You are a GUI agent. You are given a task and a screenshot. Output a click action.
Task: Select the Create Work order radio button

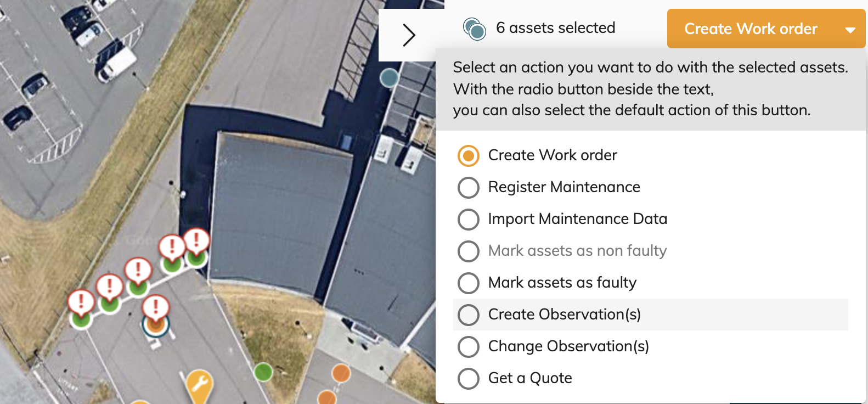coord(469,155)
